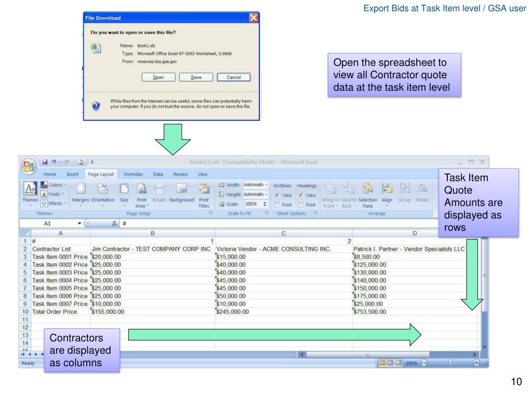532x399 pixels.
Task: Toggle Headings View checkbox
Action: click(301, 195)
